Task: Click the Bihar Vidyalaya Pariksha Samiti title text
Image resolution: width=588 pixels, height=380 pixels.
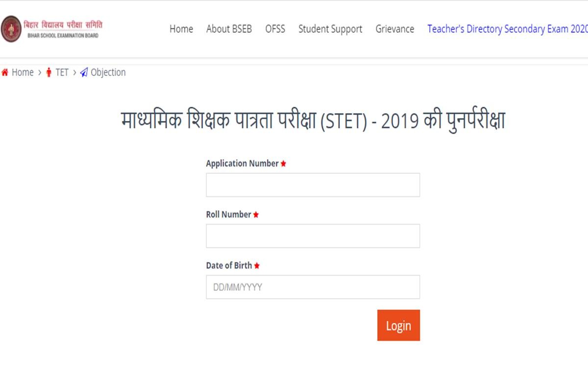Action: 63,25
